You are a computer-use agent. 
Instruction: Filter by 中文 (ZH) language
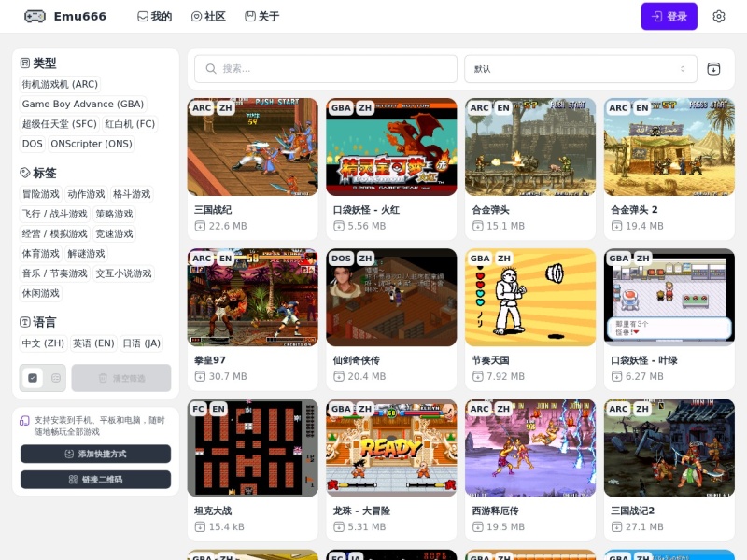tap(43, 343)
